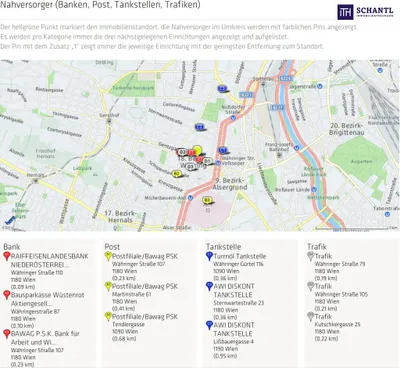Click the yellow pin beside Währinger Straße 107 Postfiliale

[108, 256]
